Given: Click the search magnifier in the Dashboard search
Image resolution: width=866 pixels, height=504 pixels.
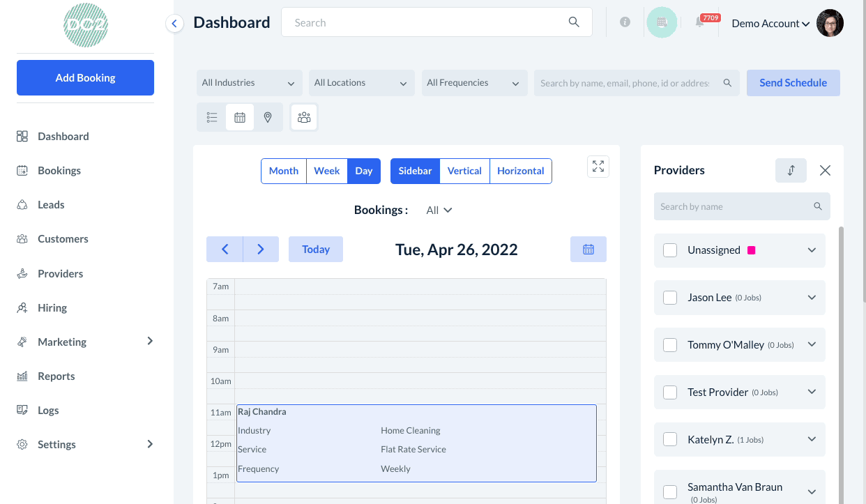Looking at the screenshot, I should [x=574, y=22].
